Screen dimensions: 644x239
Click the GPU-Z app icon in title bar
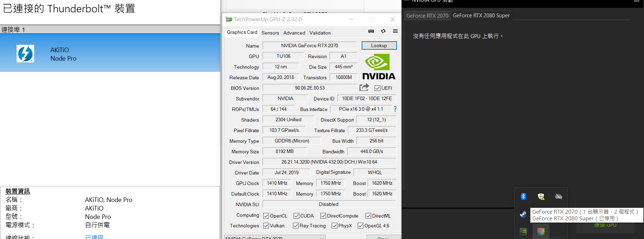[229, 19]
